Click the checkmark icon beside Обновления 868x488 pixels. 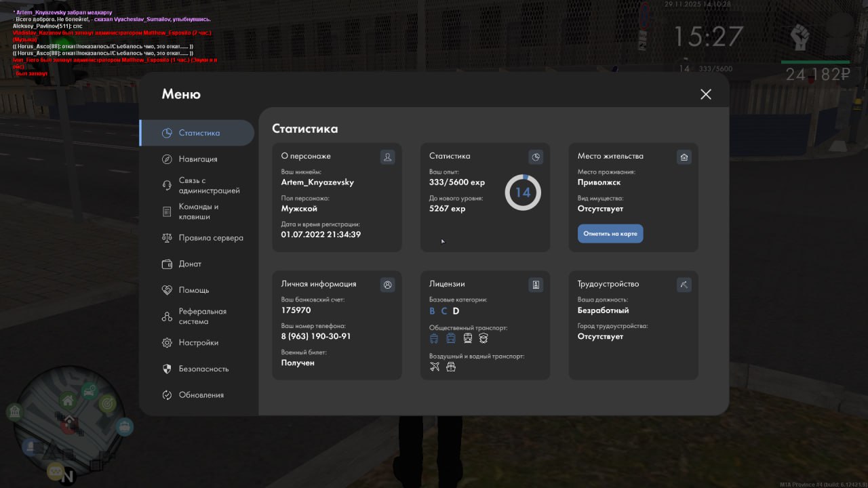pos(167,395)
